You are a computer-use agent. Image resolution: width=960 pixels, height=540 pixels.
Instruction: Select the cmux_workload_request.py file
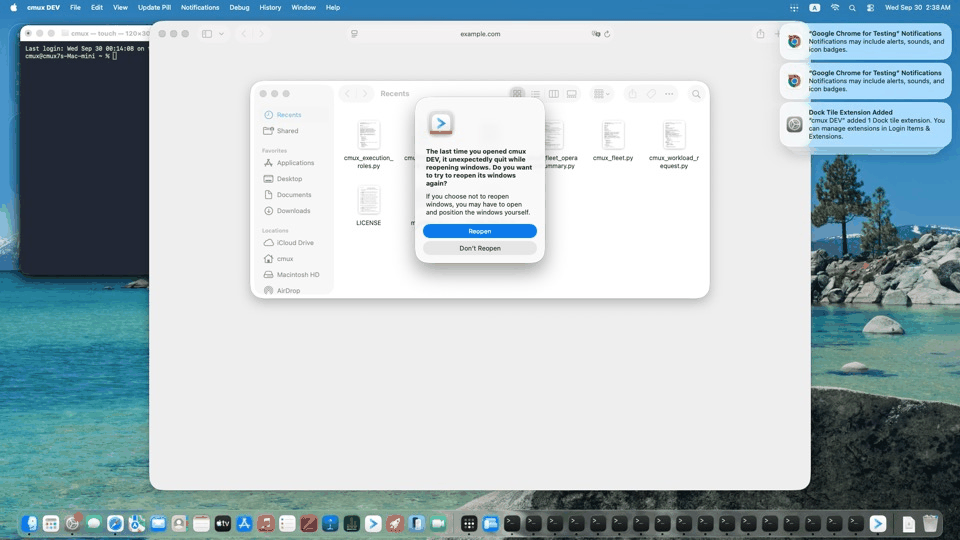point(673,144)
